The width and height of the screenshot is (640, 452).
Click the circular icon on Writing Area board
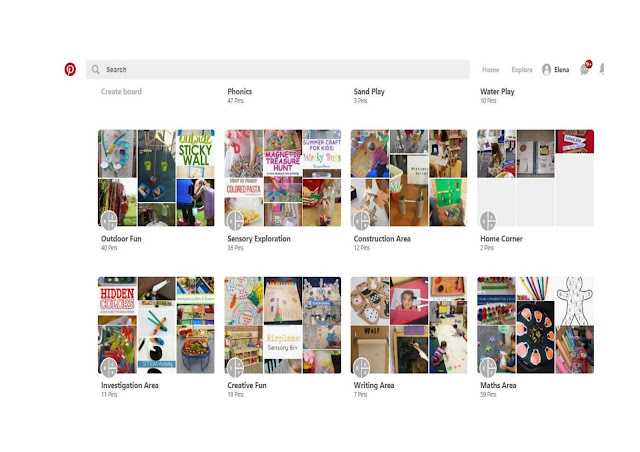click(362, 367)
